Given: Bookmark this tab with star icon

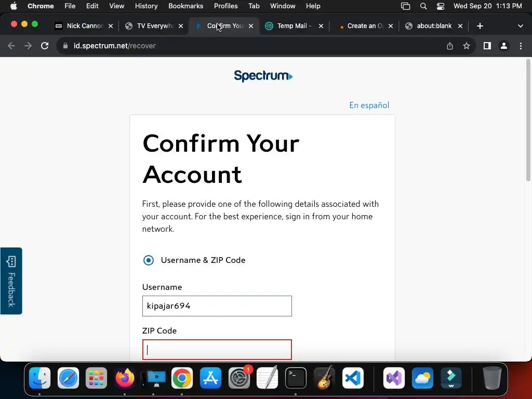Looking at the screenshot, I should (467, 46).
